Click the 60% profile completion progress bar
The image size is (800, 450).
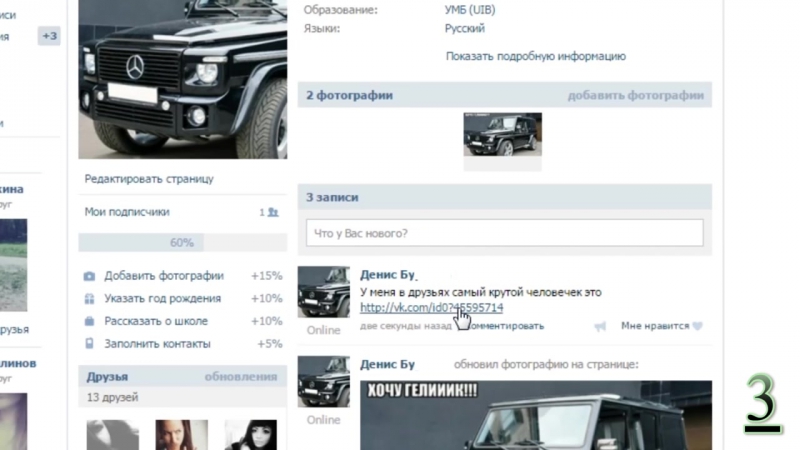181,243
